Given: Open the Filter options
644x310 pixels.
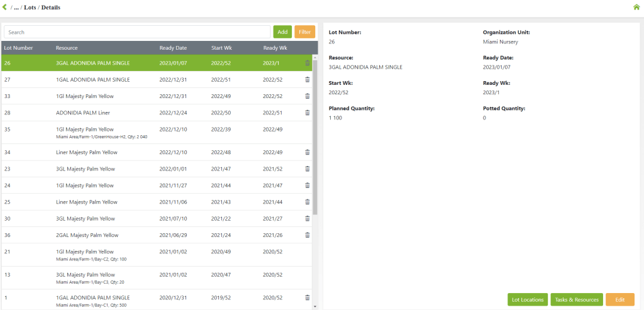Looking at the screenshot, I should tap(304, 31).
